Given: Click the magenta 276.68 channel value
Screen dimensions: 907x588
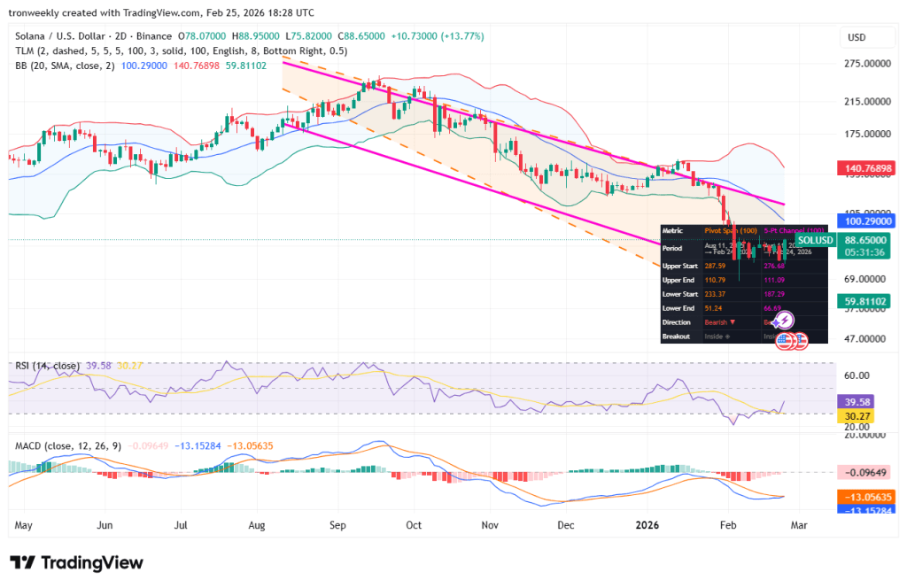Looking at the screenshot, I should [774, 266].
